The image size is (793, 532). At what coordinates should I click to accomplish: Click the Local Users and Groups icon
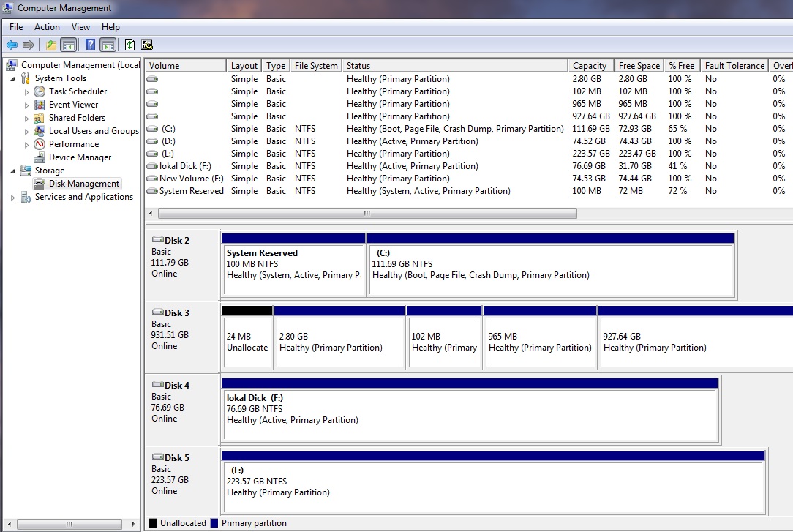coord(40,131)
